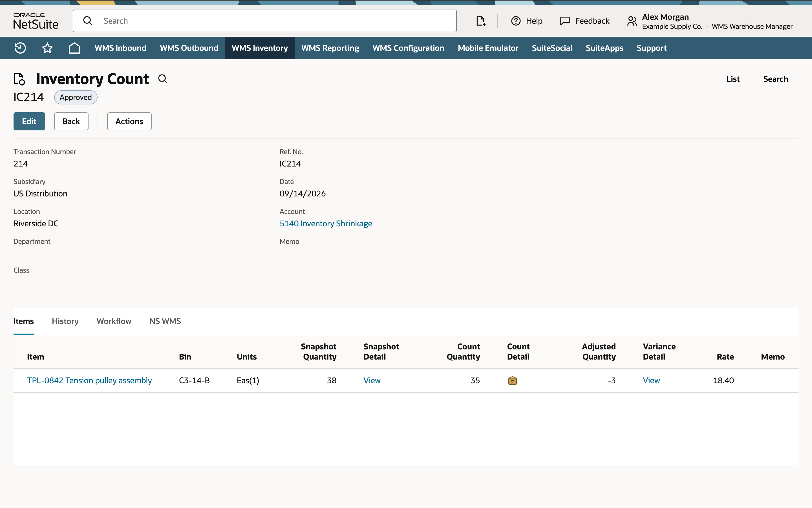Click the magnifier next to Inventory Count title
Image resolution: width=812 pixels, height=508 pixels.
point(163,79)
